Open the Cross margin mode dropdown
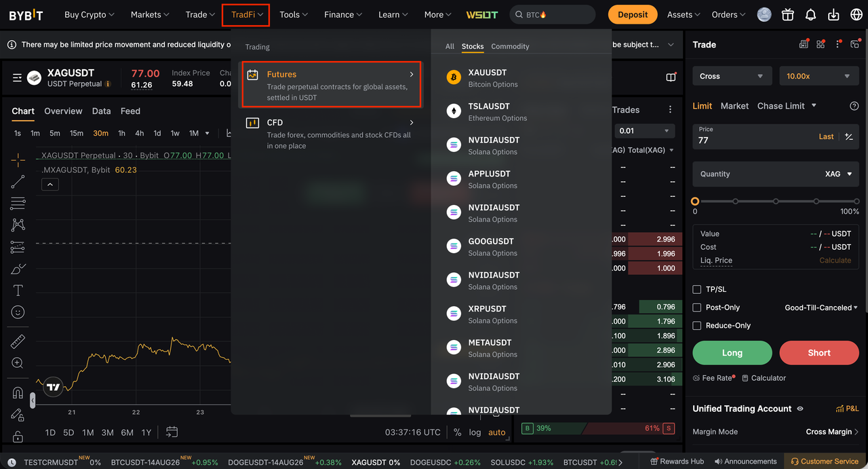The width and height of the screenshot is (868, 469). tap(731, 76)
